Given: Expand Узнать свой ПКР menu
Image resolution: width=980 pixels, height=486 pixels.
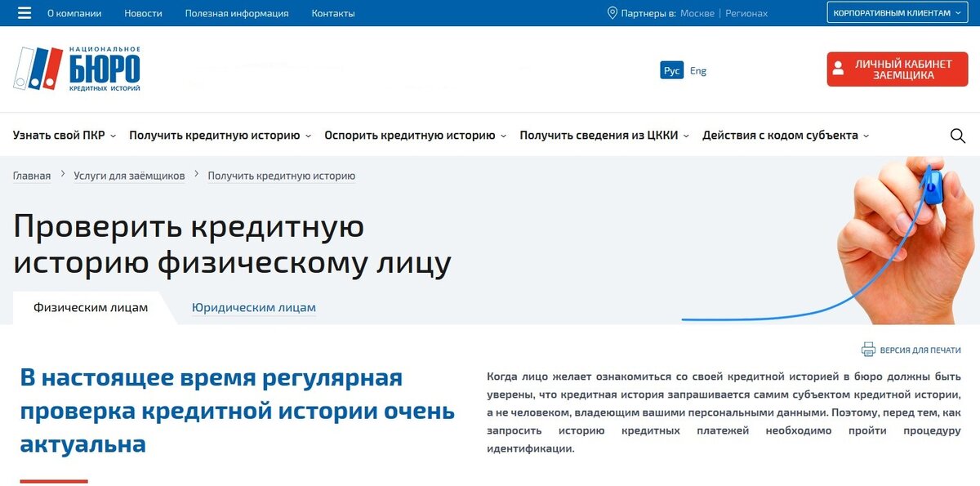Looking at the screenshot, I should click(65, 136).
